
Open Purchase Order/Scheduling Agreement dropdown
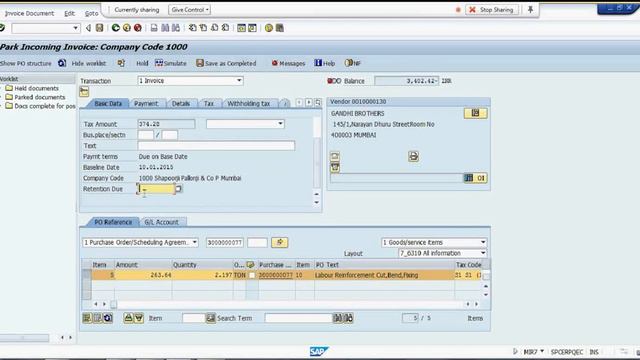(195, 242)
